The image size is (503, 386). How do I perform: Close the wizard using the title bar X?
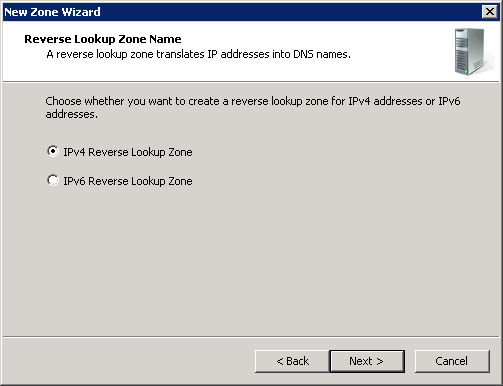click(490, 12)
